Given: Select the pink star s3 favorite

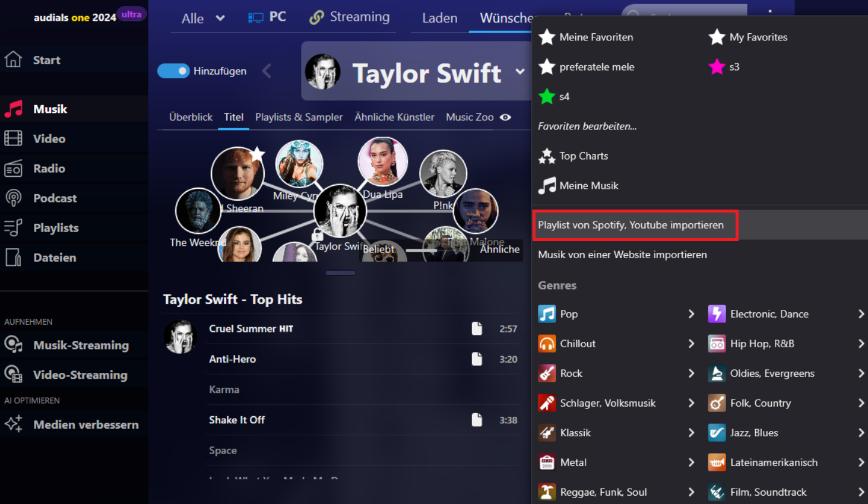Looking at the screenshot, I should pyautogui.click(x=717, y=66).
